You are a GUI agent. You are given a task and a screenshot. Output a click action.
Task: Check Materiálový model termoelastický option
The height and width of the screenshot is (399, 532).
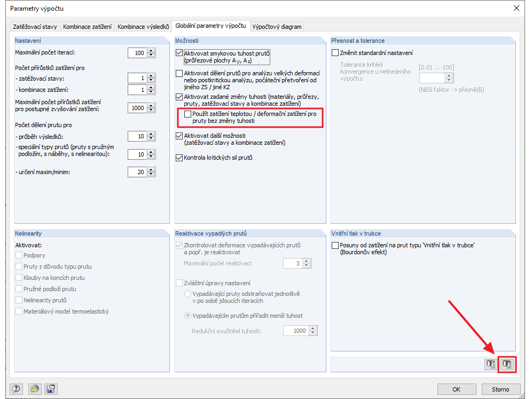[19, 311]
